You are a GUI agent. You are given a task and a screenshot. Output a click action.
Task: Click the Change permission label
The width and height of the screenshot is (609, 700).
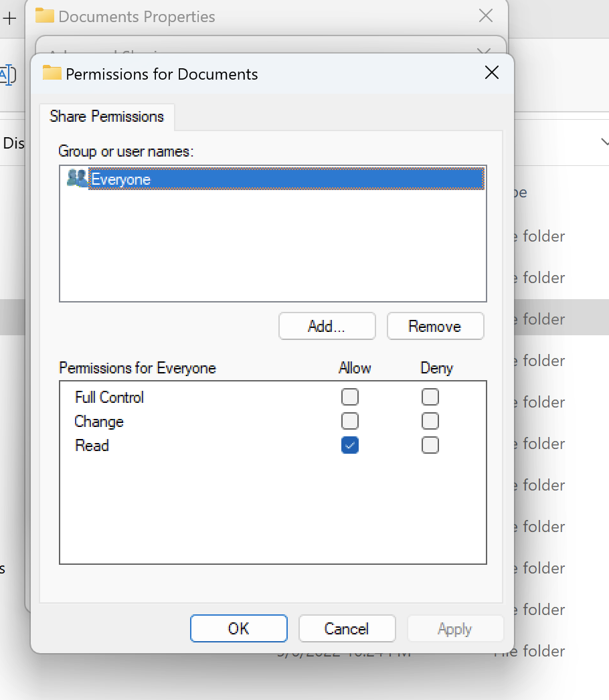pyautogui.click(x=99, y=422)
